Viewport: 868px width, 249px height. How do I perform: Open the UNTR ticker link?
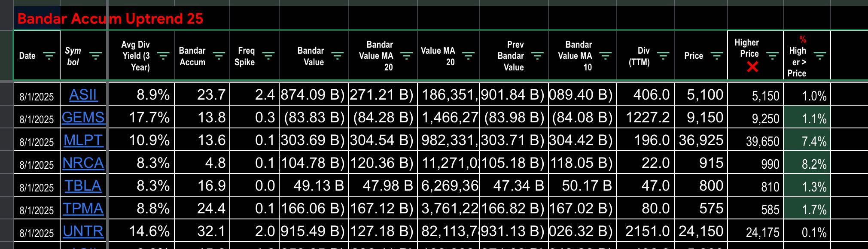tap(83, 231)
